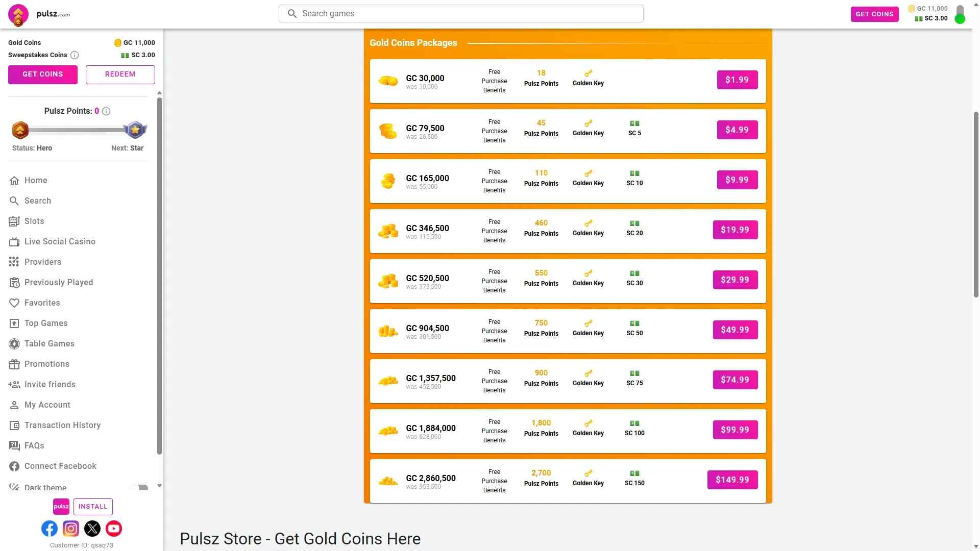Click the Pulsz Store heading text
The image size is (980, 551).
tap(300, 539)
